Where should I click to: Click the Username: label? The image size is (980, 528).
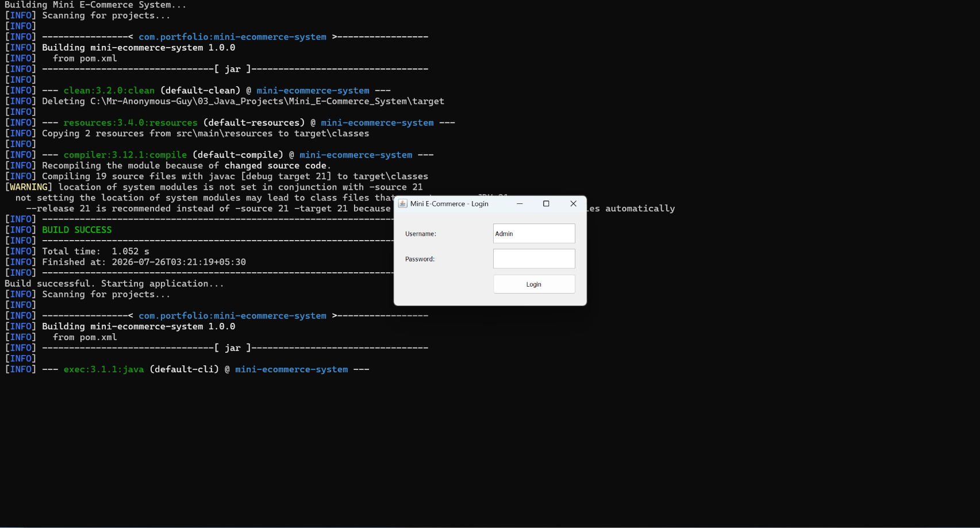[421, 234]
